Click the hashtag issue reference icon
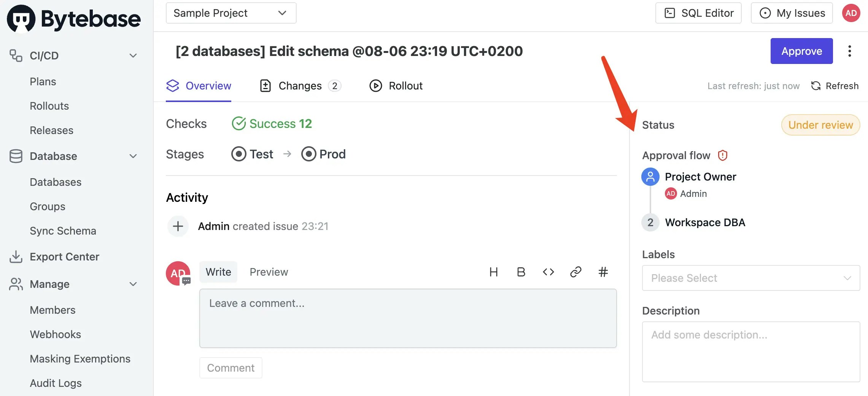The image size is (868, 396). click(603, 272)
